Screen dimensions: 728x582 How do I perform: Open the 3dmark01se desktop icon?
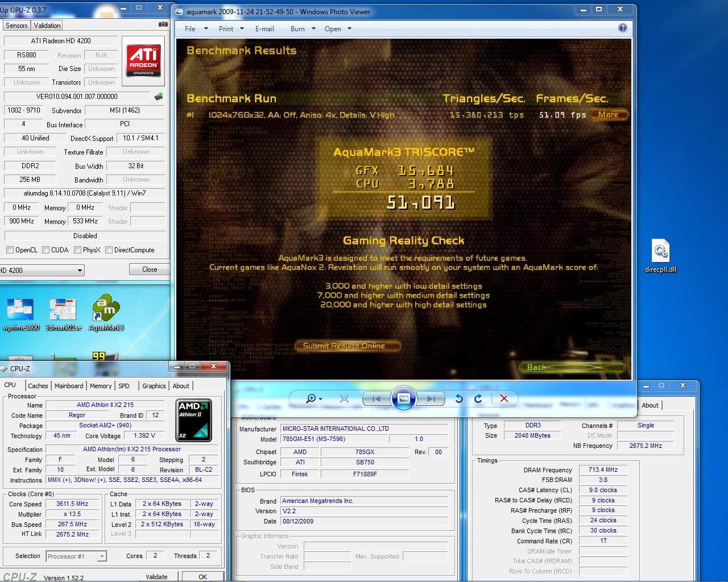tap(63, 314)
